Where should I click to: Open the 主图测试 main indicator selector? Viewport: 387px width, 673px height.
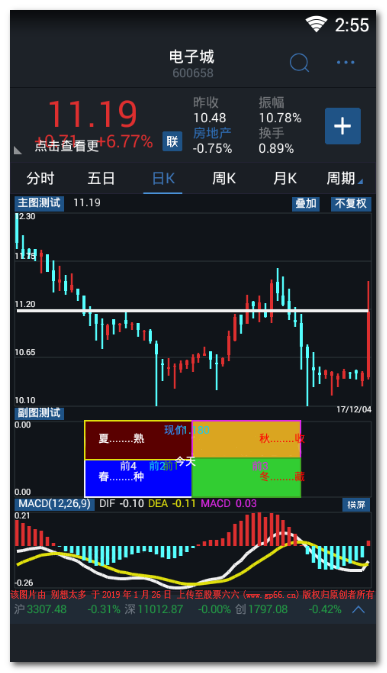pyautogui.click(x=39, y=203)
